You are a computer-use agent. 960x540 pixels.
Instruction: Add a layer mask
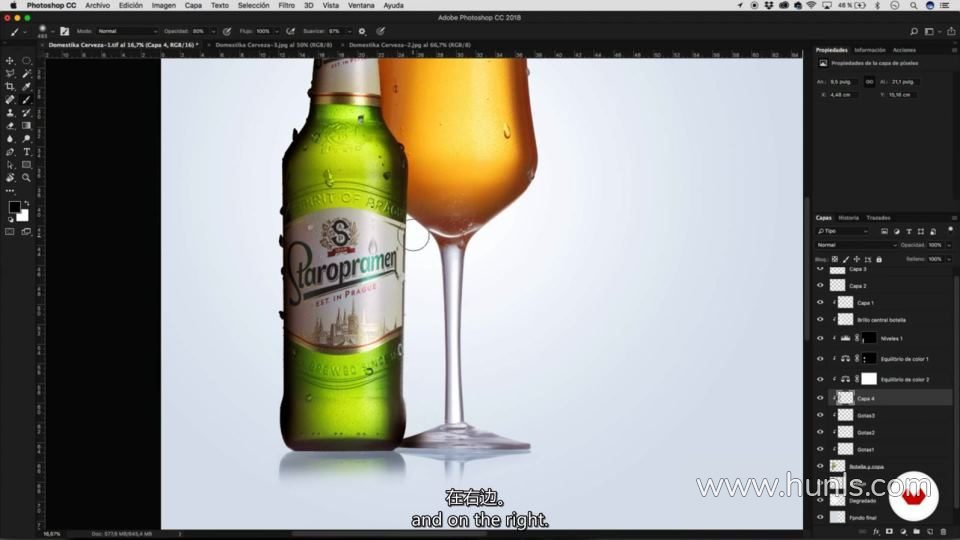point(889,531)
